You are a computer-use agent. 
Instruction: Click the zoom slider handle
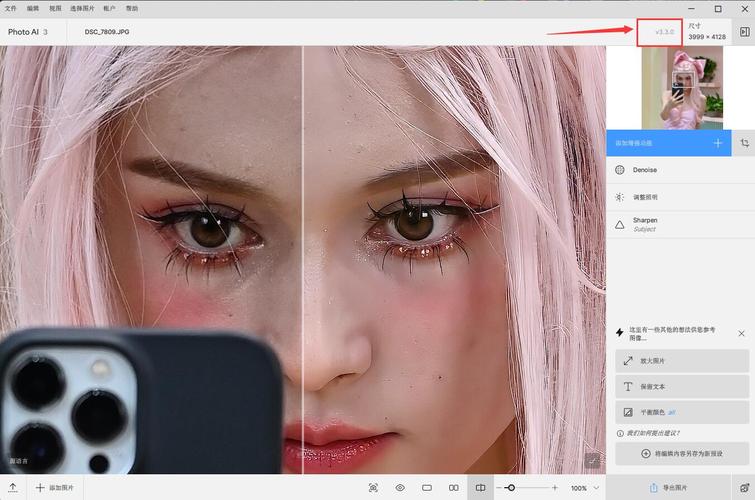coord(511,488)
